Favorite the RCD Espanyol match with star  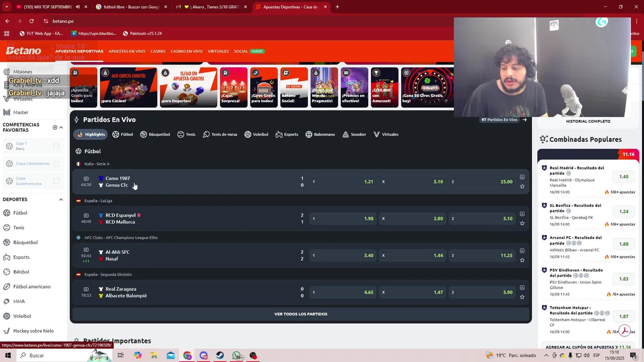(x=522, y=223)
